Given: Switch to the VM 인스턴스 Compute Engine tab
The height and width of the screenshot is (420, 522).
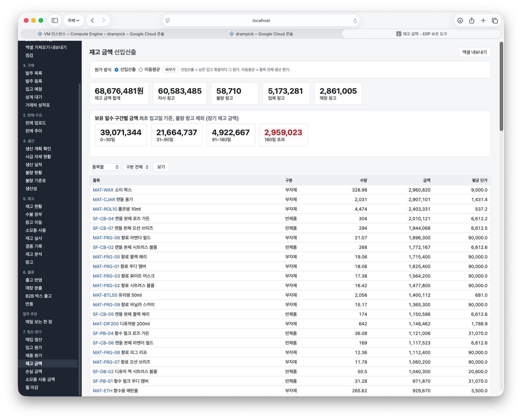Looking at the screenshot, I should [x=101, y=34].
